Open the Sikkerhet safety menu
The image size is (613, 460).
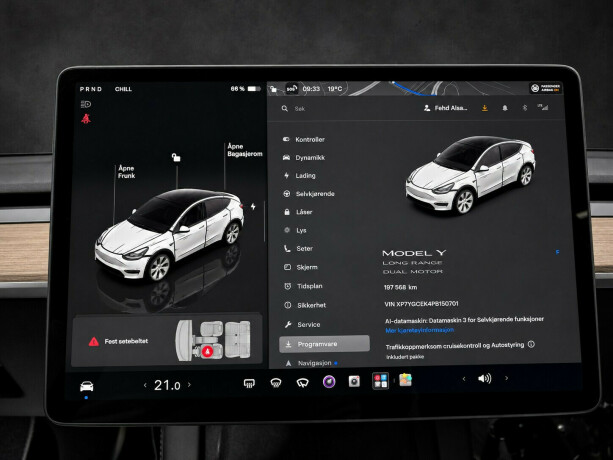[x=305, y=305]
